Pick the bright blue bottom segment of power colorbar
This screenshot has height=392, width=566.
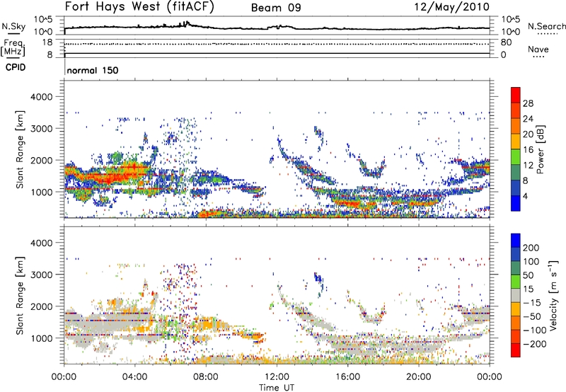516,203
